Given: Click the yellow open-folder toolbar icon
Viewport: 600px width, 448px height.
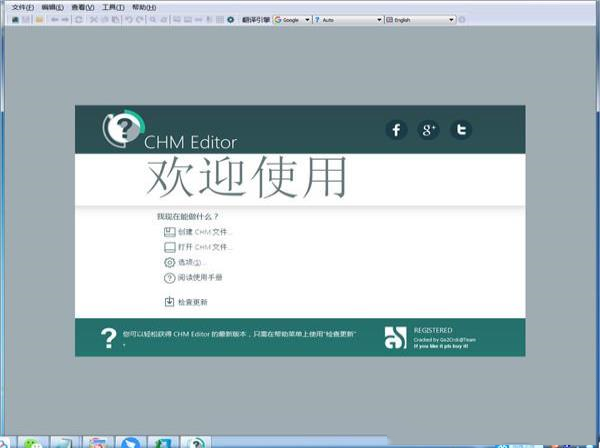Looking at the screenshot, I should pyautogui.click(x=39, y=20).
